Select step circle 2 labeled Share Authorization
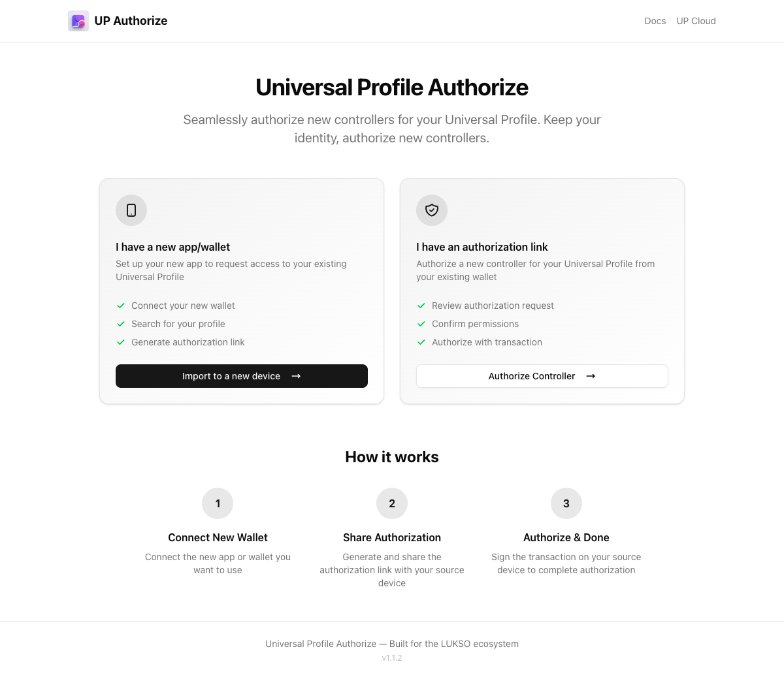 (392, 503)
